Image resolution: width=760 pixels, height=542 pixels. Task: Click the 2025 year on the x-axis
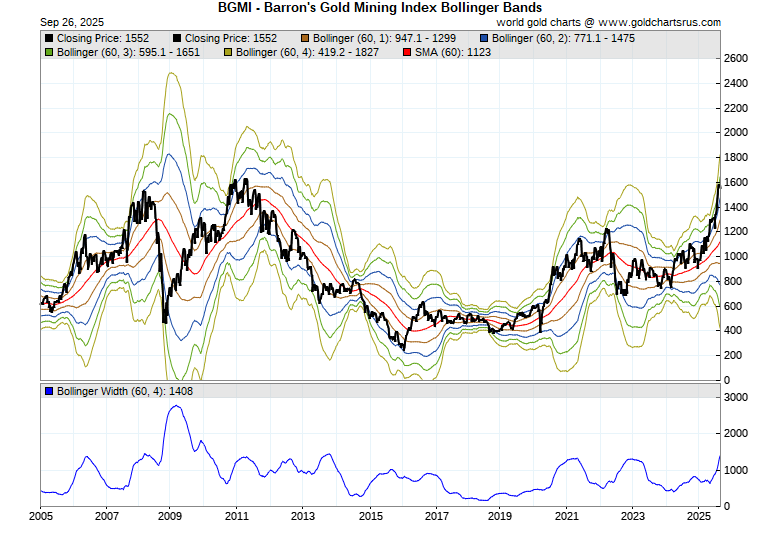coord(698,517)
